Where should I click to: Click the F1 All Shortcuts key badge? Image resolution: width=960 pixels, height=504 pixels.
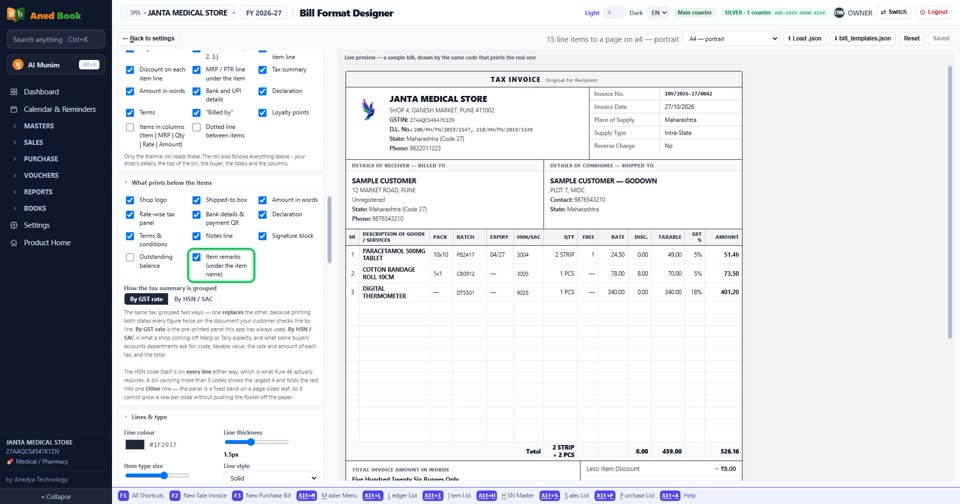pos(123,495)
